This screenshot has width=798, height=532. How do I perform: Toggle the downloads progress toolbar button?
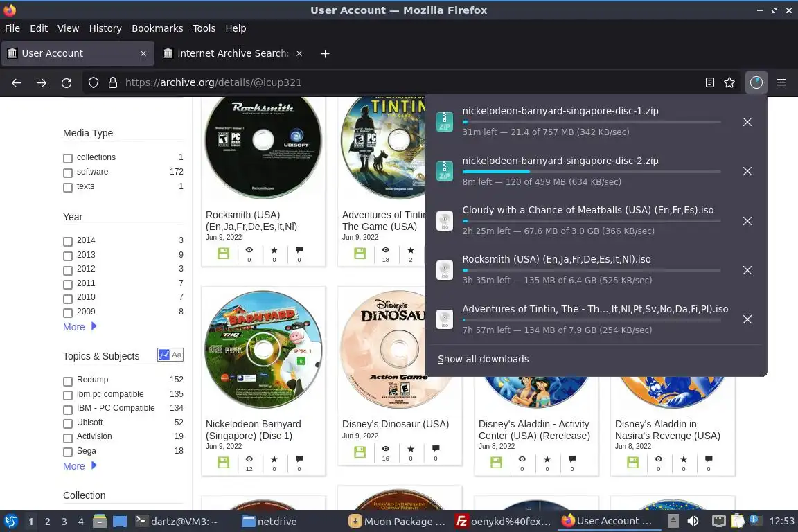756,82
